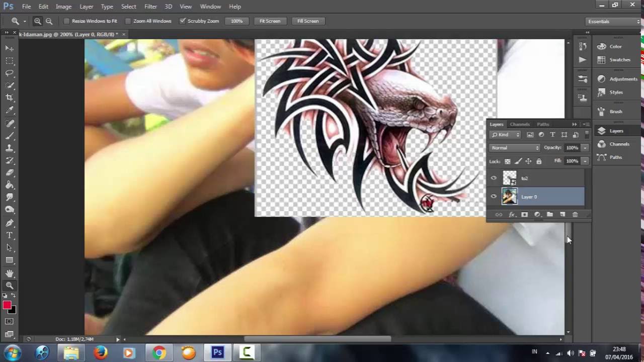The width and height of the screenshot is (644, 362).
Task: Select the Quick Selection tool
Action: pyautogui.click(x=10, y=85)
